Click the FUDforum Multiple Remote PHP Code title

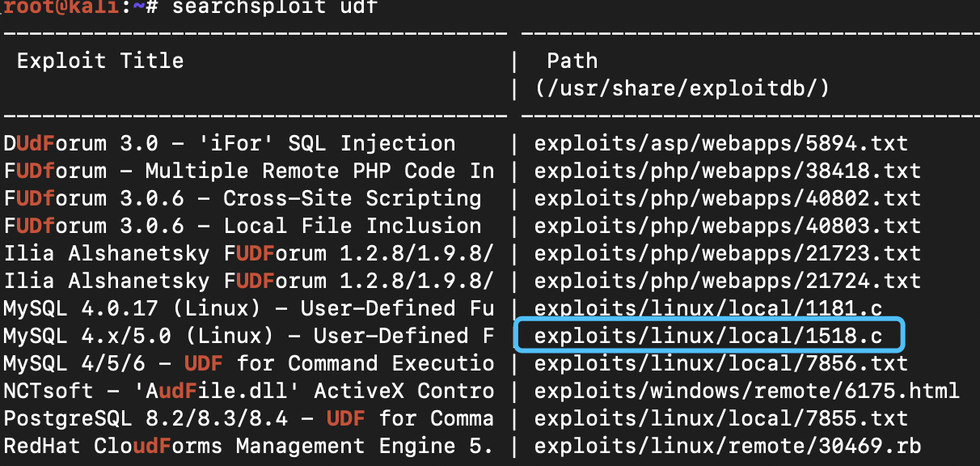[249, 171]
